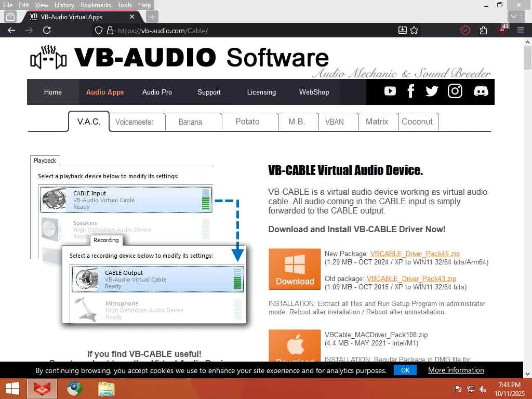Open the Tools menu
The image size is (532, 399).
point(125,5)
